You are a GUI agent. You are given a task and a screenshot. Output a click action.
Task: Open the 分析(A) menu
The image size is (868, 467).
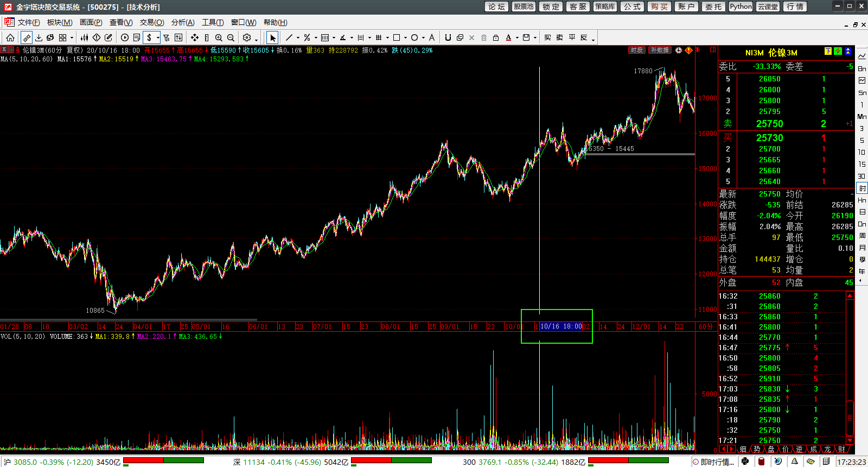(182, 22)
